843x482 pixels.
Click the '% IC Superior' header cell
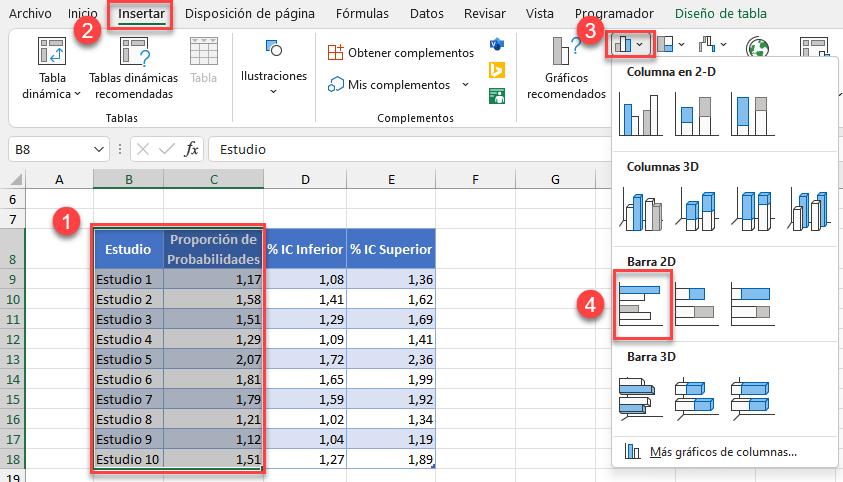pos(391,249)
